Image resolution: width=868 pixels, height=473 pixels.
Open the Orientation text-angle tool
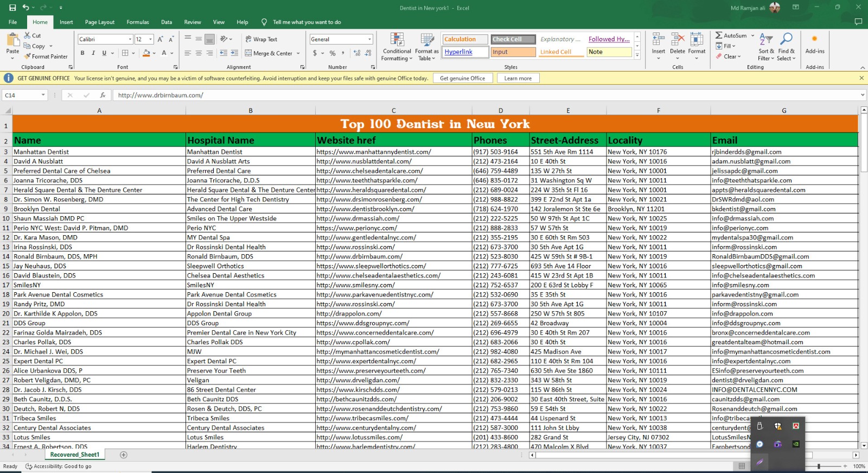(224, 39)
